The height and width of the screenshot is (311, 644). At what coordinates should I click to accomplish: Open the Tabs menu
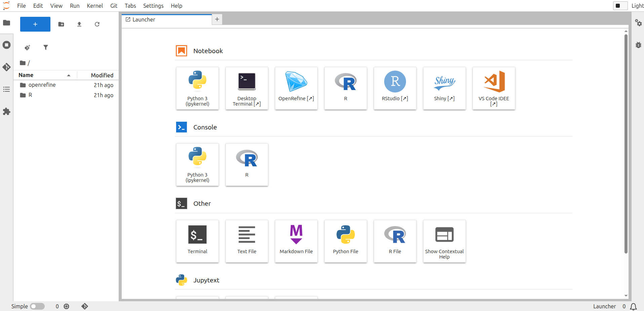click(x=130, y=6)
